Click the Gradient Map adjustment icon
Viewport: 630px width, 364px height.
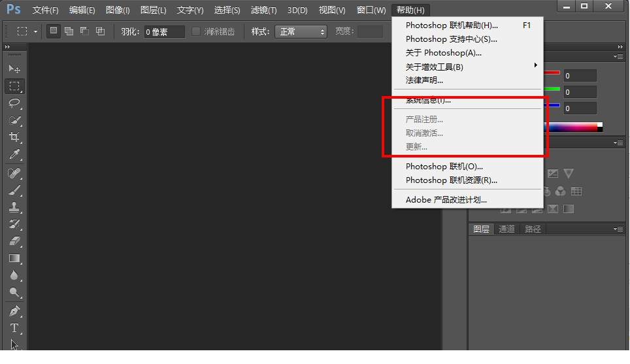[569, 209]
